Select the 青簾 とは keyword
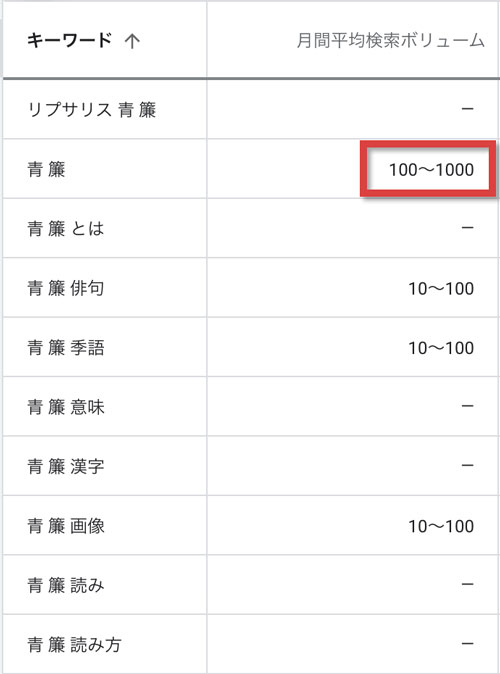 [66, 228]
